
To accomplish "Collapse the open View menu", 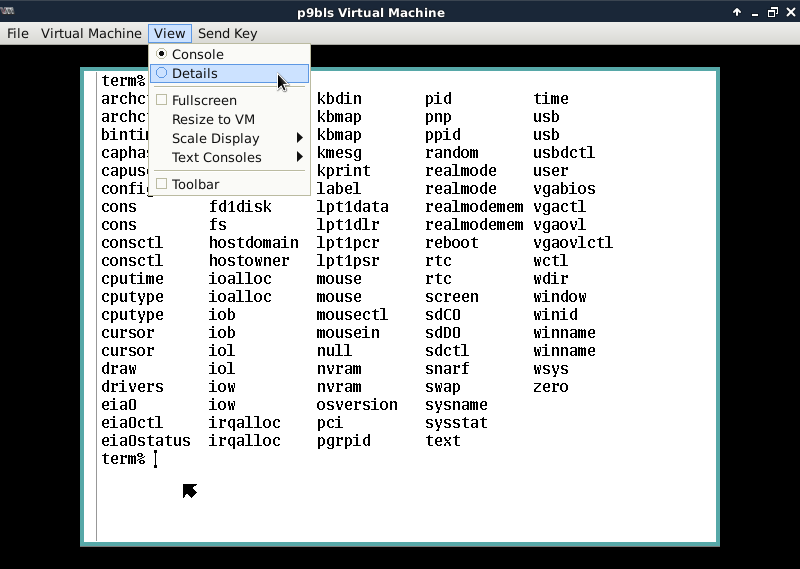I will [169, 33].
